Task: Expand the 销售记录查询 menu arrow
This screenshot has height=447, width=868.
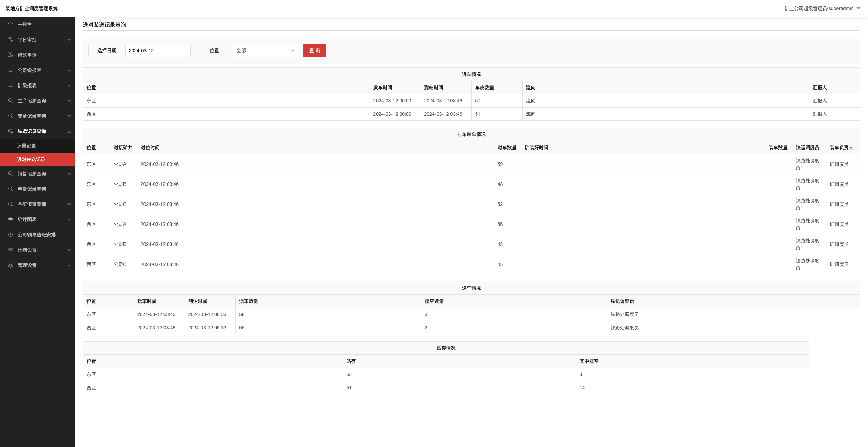Action: tap(69, 174)
